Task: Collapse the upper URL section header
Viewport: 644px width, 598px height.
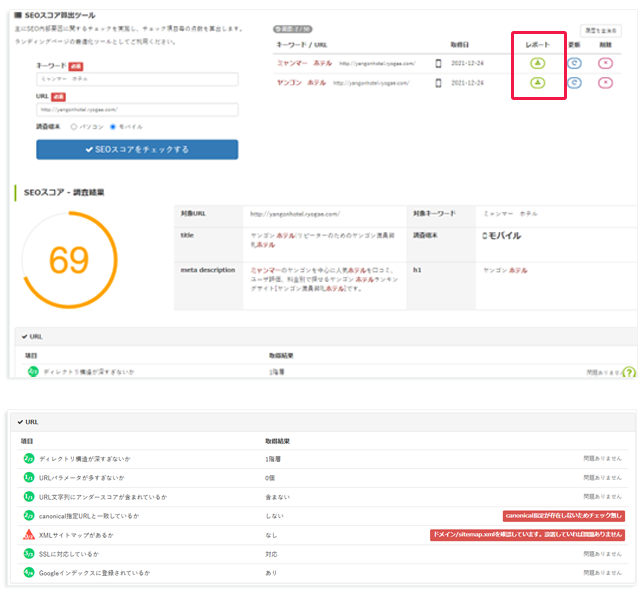Action: tap(326, 336)
